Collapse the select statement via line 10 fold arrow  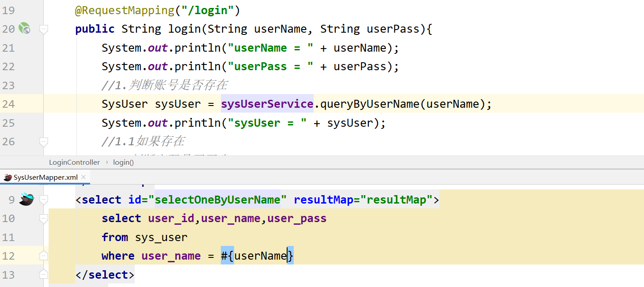point(43,218)
